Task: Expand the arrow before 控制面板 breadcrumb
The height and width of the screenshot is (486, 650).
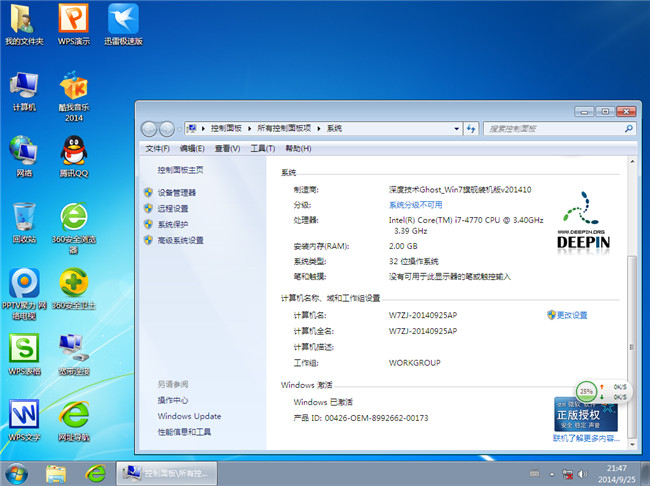Action: coord(203,129)
